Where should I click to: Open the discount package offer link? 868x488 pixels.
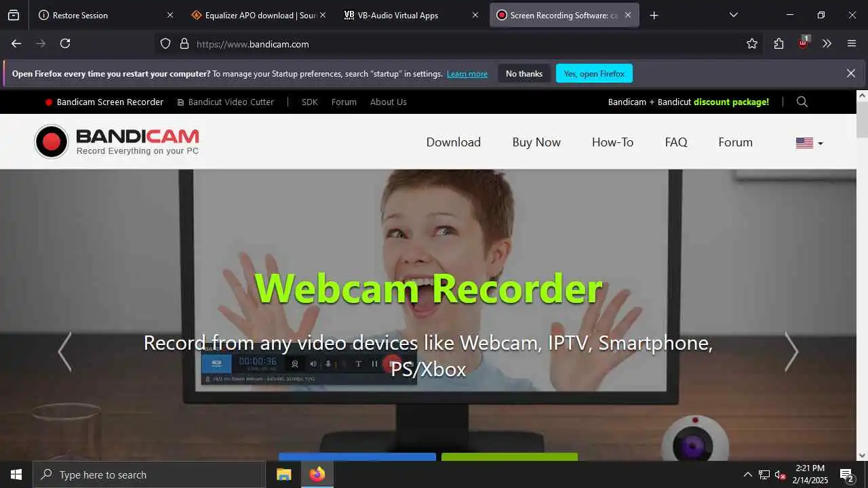pyautogui.click(x=688, y=102)
